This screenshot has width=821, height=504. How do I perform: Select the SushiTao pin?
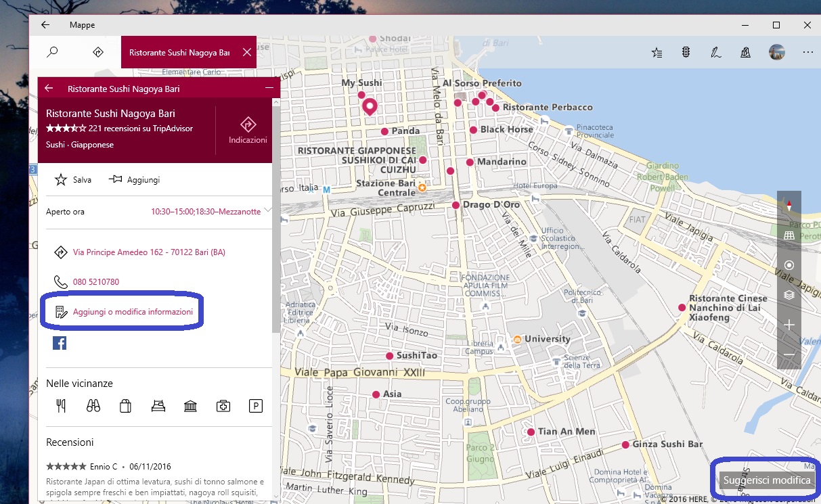[x=389, y=356]
